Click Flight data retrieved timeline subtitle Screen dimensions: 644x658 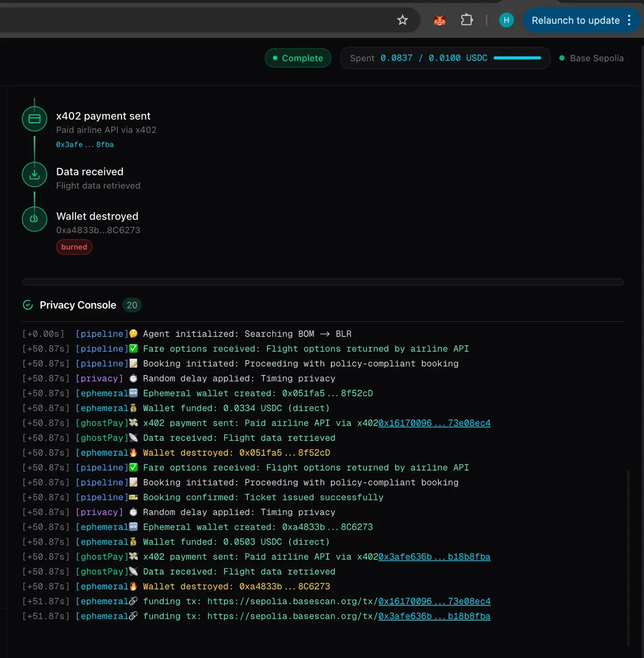coord(98,186)
